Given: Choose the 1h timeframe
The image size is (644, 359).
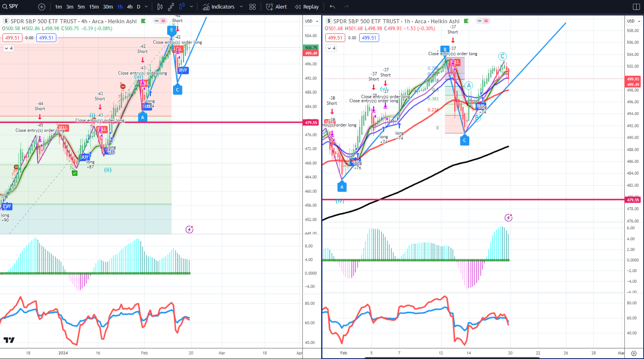Looking at the screenshot, I should 120,7.
